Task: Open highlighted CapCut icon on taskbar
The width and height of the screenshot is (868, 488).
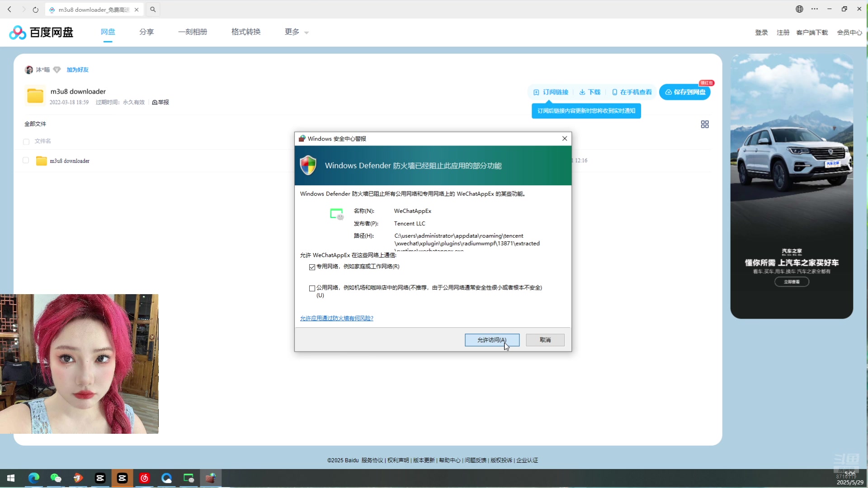Action: pos(122,478)
